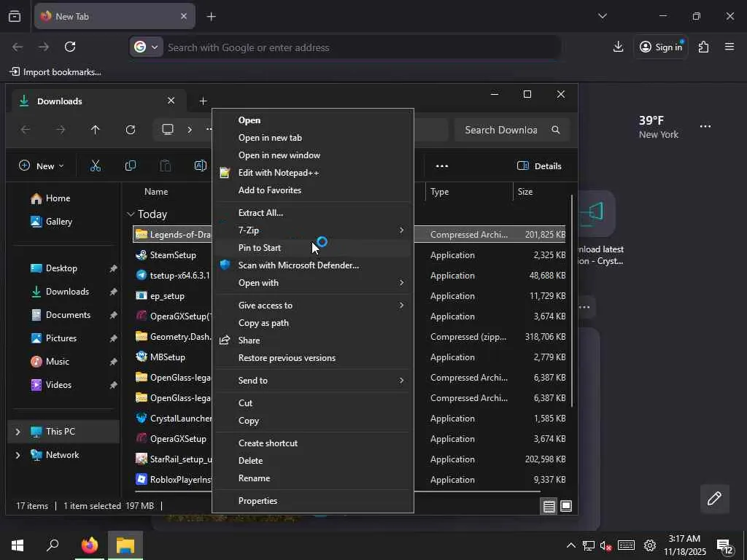Toggle the Details pane button
Screen dimensions: 747x560
tap(539, 166)
